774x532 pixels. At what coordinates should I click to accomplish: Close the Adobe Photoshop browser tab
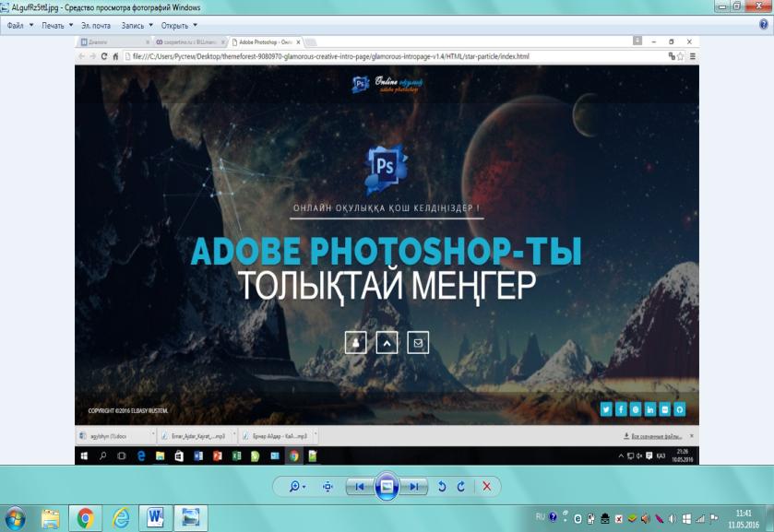(x=298, y=41)
